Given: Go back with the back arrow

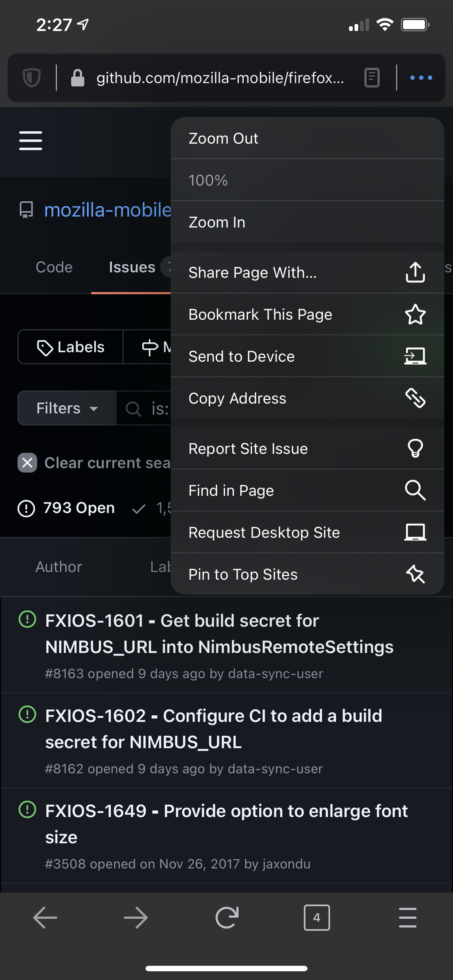Looking at the screenshot, I should [x=45, y=917].
